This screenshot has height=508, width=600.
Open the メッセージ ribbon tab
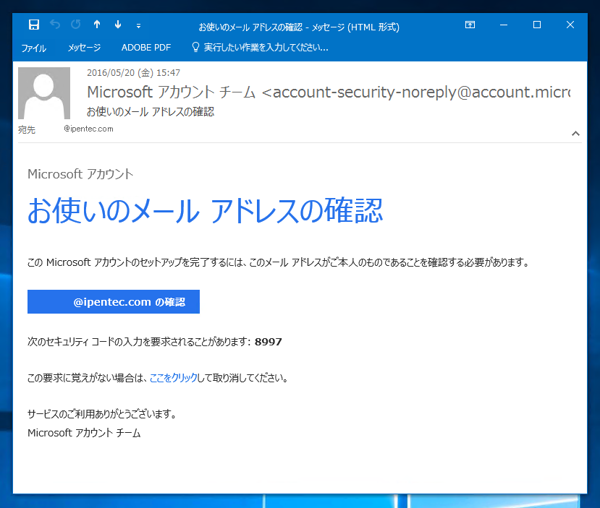(84, 48)
